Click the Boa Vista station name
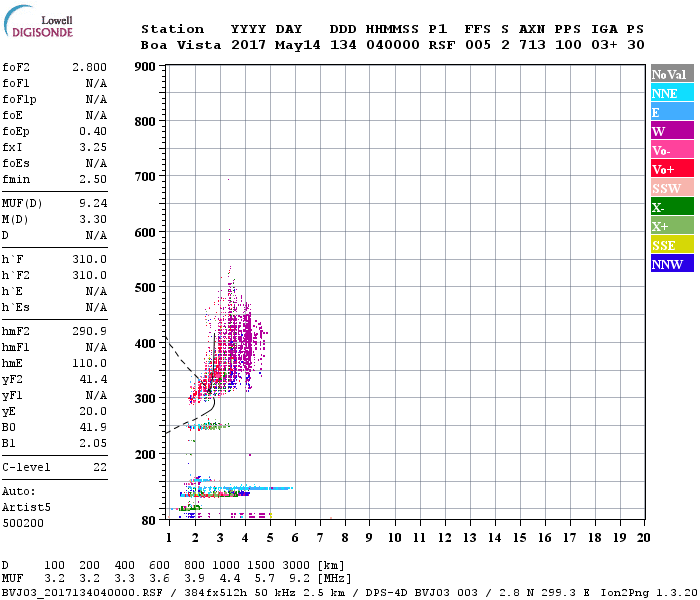 point(181,45)
